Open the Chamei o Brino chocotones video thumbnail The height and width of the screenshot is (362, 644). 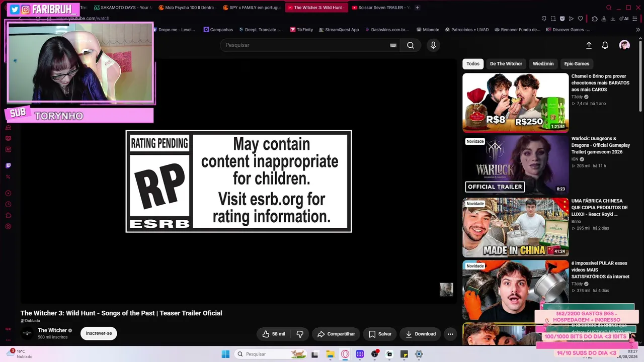pos(516,103)
